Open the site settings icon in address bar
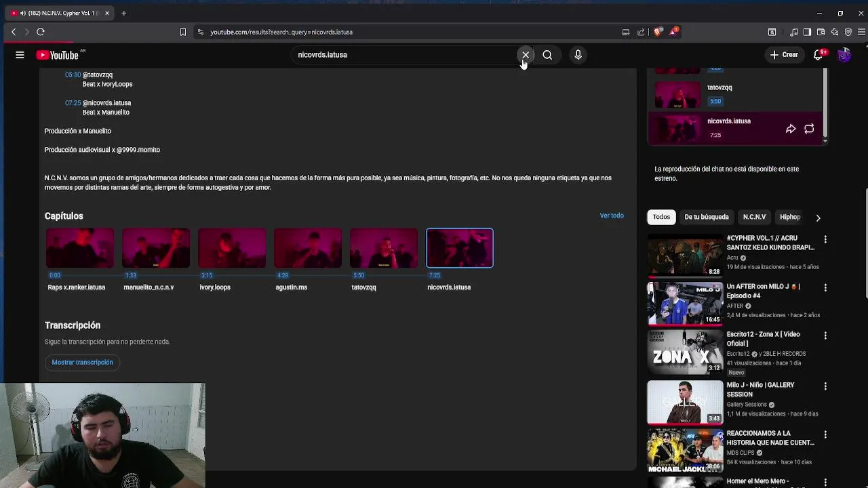The width and height of the screenshot is (868, 488). pos(200,32)
